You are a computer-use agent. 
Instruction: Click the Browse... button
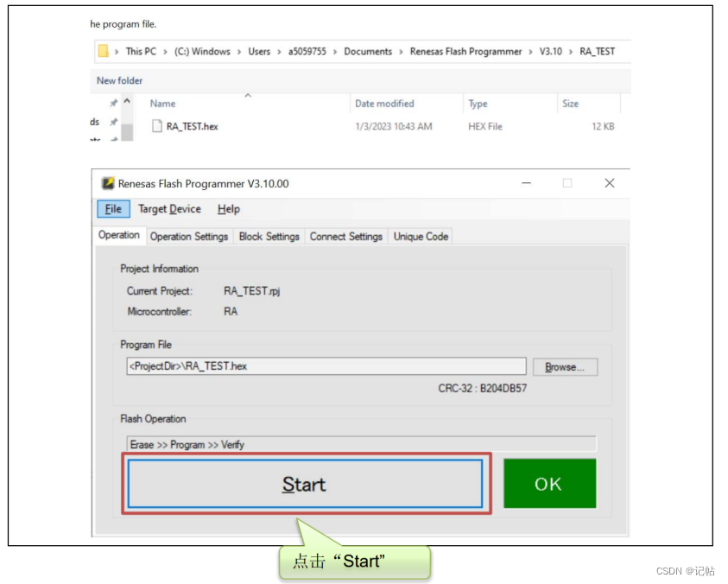coord(565,367)
